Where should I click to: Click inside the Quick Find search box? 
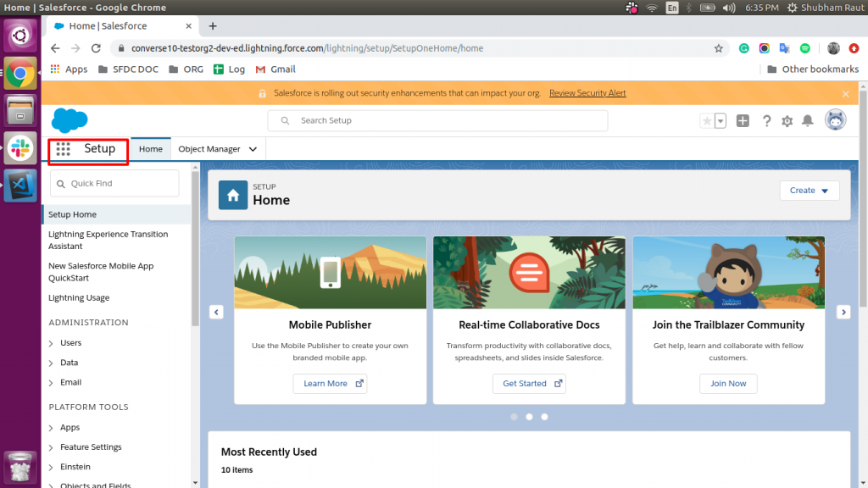coord(114,183)
